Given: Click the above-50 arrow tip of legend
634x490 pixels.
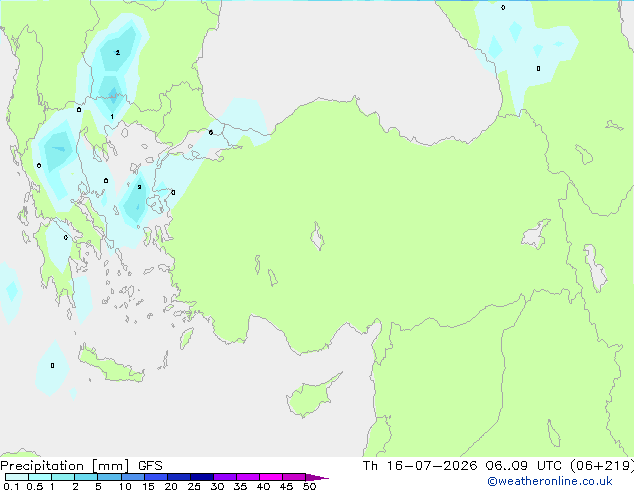Looking at the screenshot, I should click(x=317, y=478).
